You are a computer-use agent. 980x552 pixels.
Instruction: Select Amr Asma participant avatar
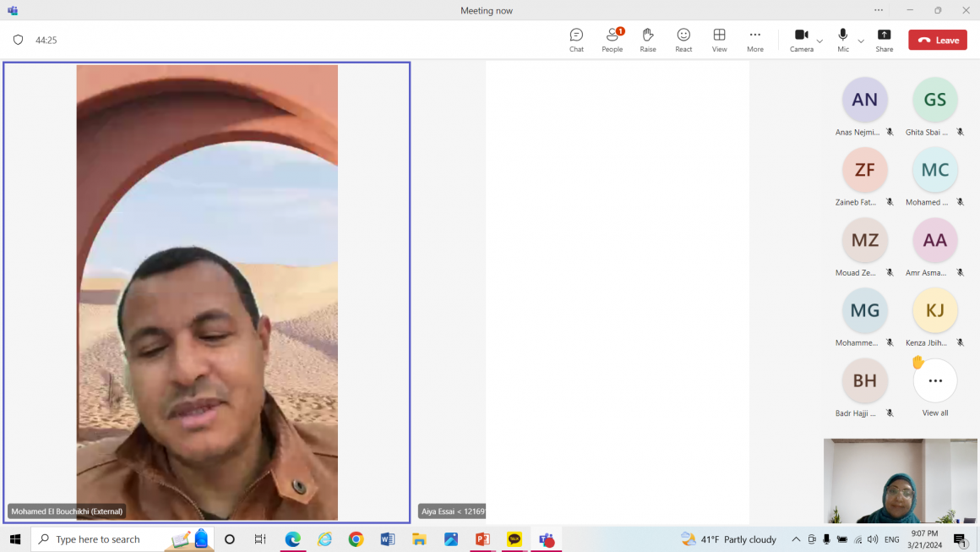935,240
